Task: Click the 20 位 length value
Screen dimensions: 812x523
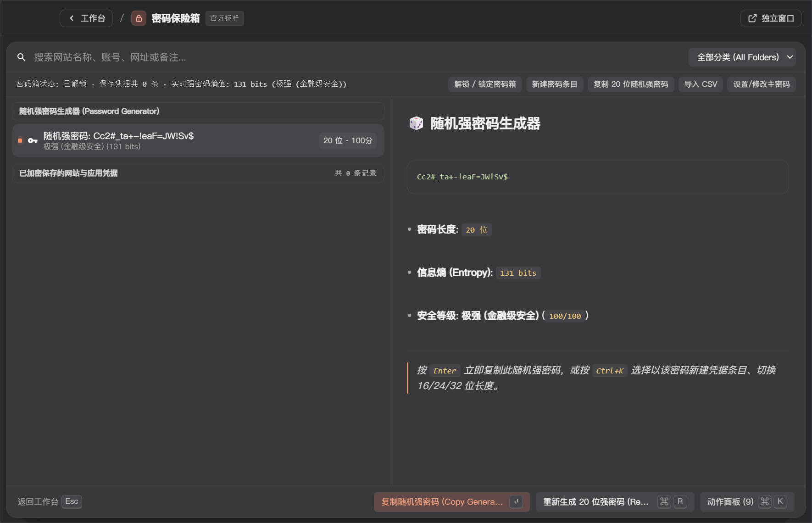Action: coord(477,230)
